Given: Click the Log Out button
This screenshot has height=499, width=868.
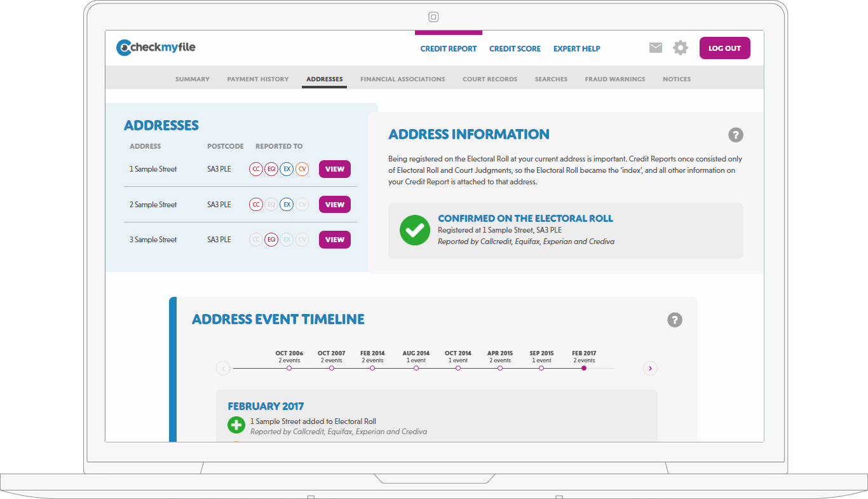Looking at the screenshot, I should (724, 48).
